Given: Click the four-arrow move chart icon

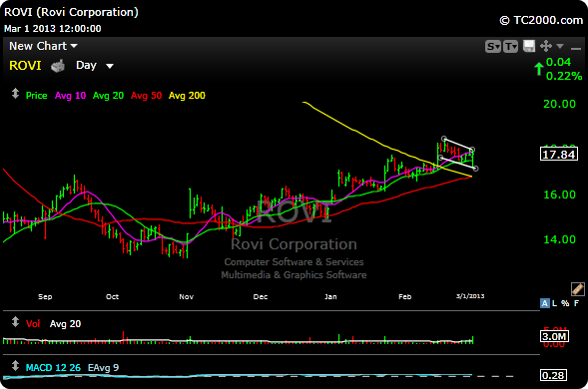Looking at the screenshot, I should pos(546,46).
